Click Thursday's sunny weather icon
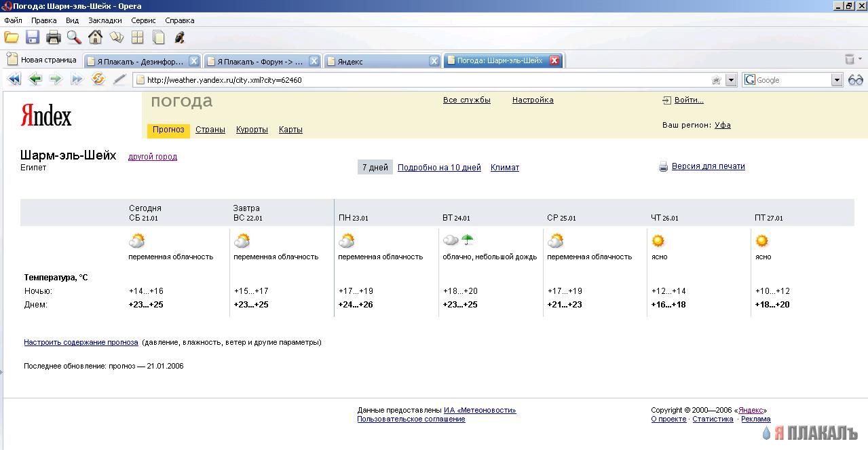 click(658, 241)
